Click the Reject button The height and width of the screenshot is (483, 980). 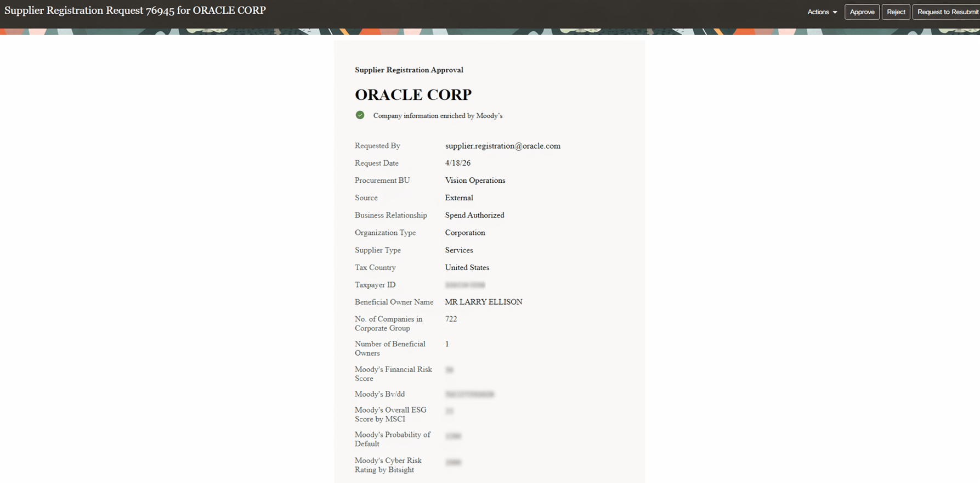pos(896,12)
